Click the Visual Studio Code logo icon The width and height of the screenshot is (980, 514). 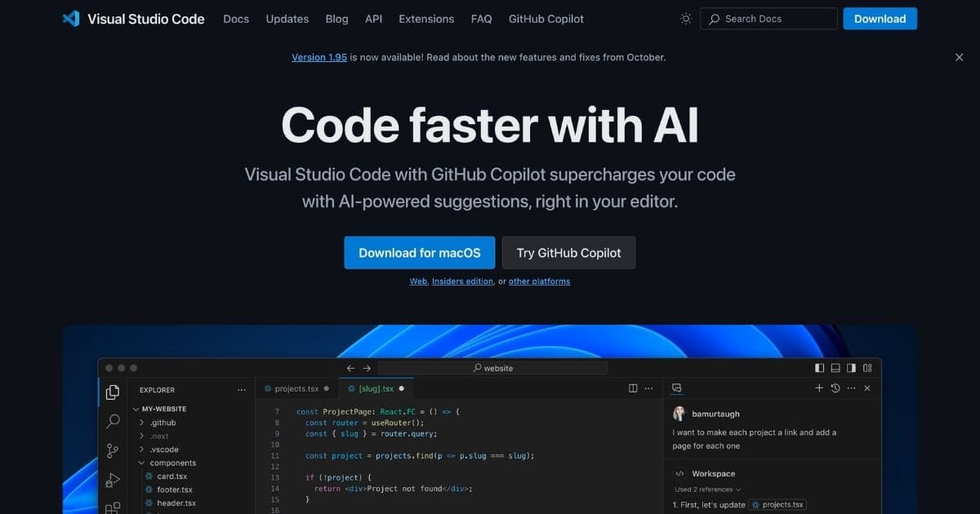point(71,19)
